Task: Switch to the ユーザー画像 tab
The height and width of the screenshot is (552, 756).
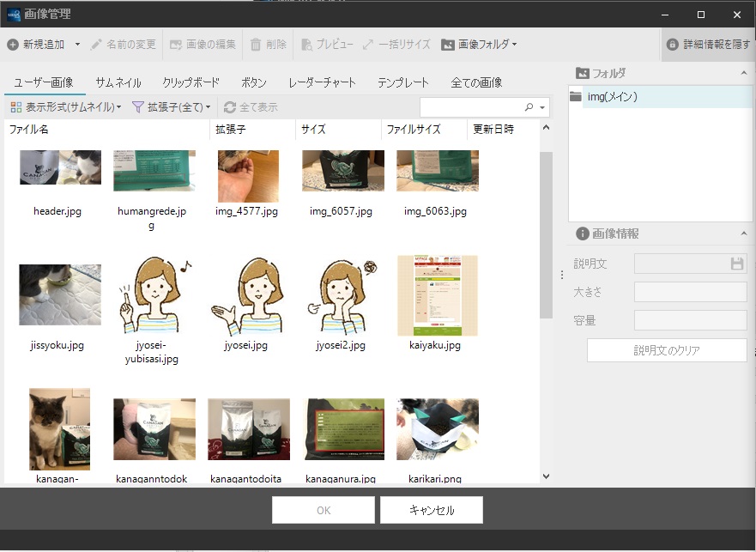Action: (44, 82)
